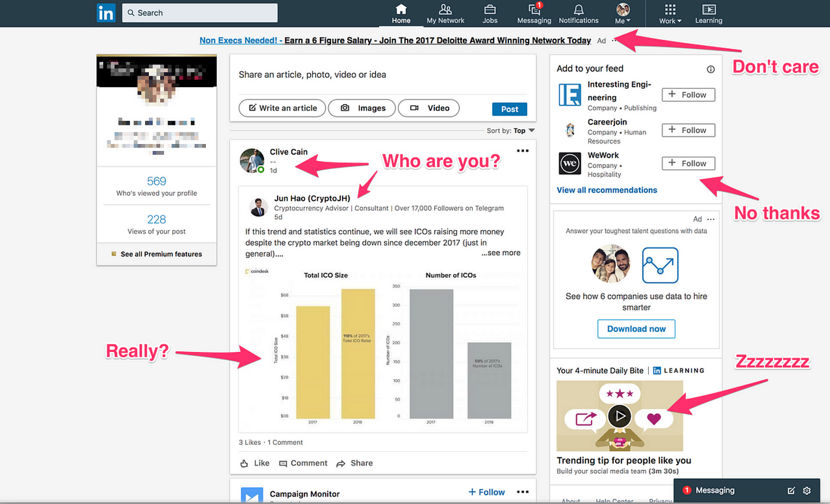Open Jun Hao (CryptoJH) profile link
This screenshot has width=830, height=504.
[x=312, y=198]
